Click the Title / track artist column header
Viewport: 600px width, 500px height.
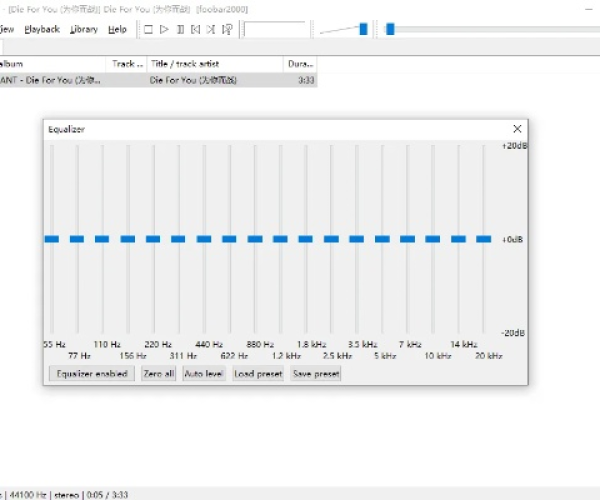pos(214,63)
